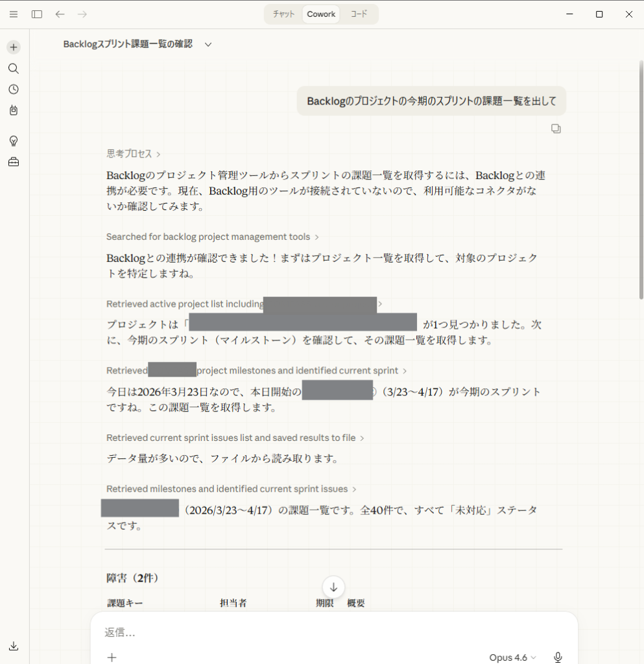The image size is (644, 664).
Task: Switch to the コード tab
Action: (x=359, y=14)
